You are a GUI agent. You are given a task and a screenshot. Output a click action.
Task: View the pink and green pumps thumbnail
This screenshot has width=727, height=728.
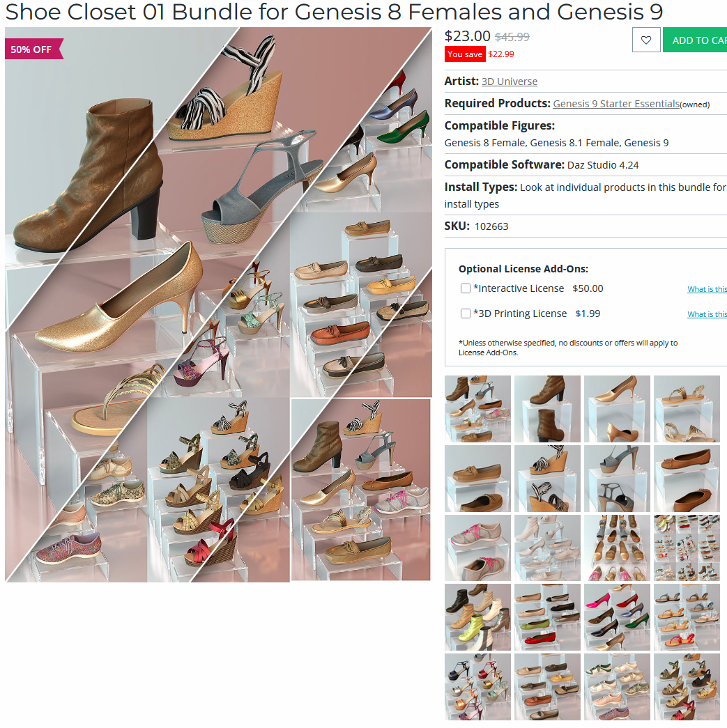(x=617, y=617)
